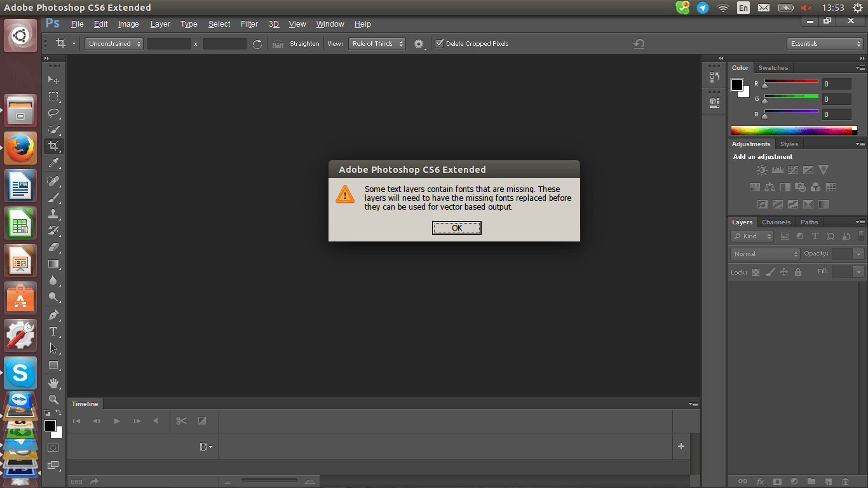868x488 pixels.
Task: Select the Dodge tool
Action: click(x=54, y=297)
